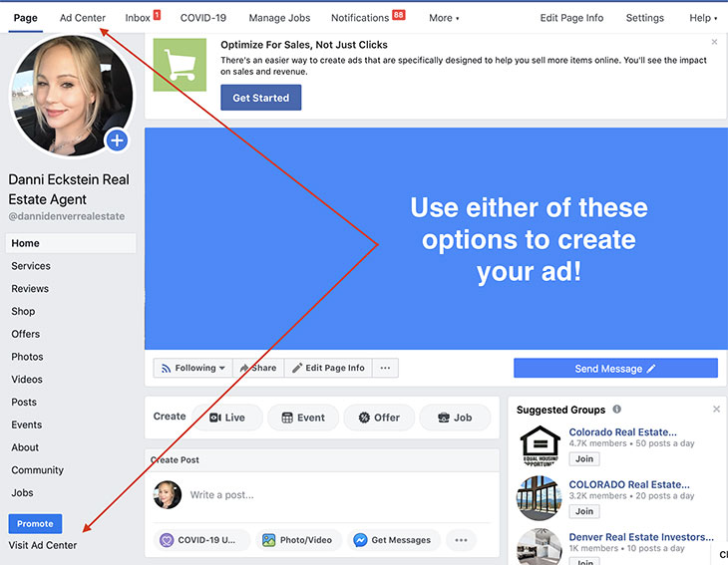Add a Photo/Video to post
The width and height of the screenshot is (728, 565).
pyautogui.click(x=297, y=540)
